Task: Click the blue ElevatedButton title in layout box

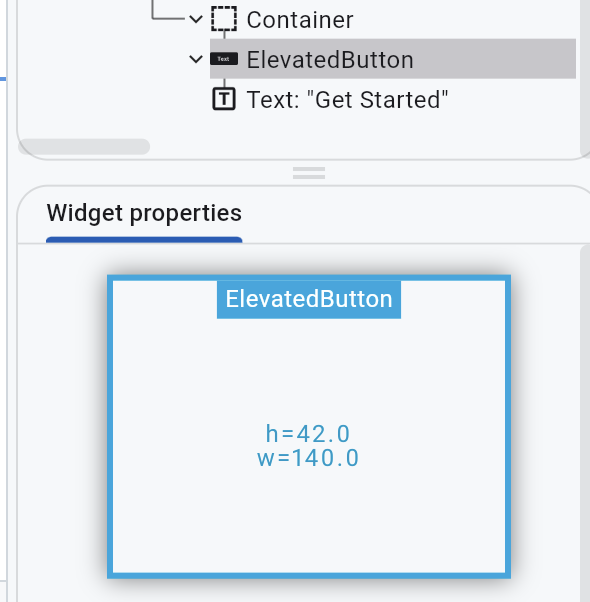Action: [x=309, y=299]
